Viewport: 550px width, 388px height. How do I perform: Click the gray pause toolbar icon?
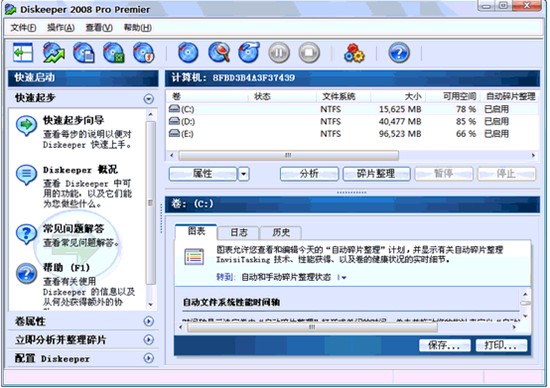tap(279, 53)
